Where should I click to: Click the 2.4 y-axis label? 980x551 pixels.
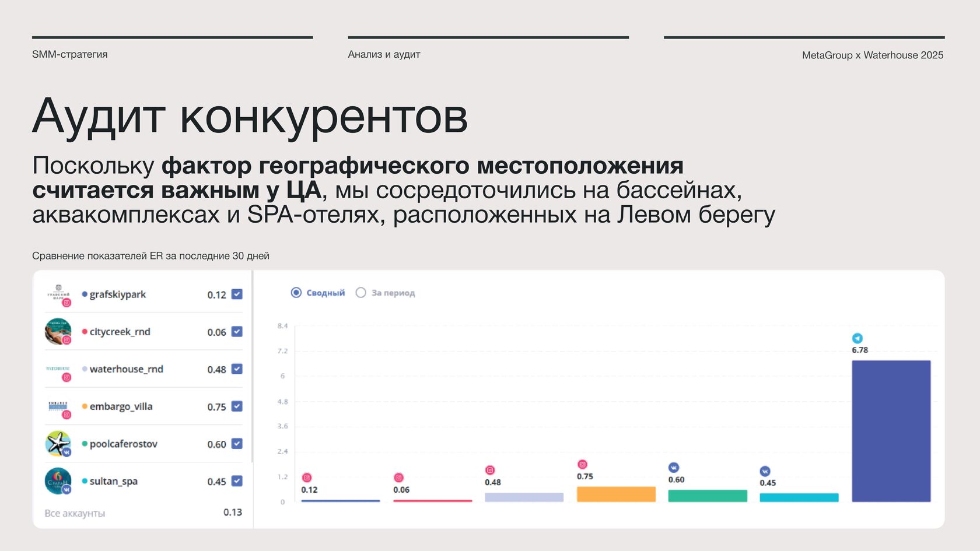coord(282,451)
